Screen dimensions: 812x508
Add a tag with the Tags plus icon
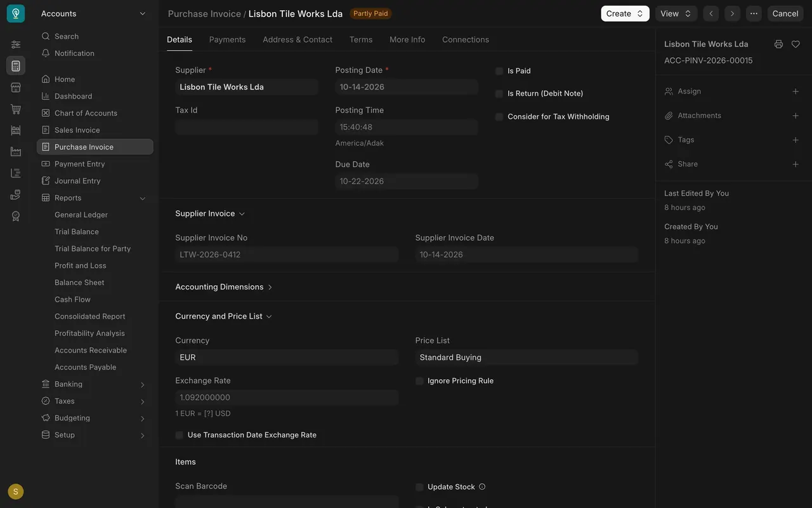pos(796,140)
